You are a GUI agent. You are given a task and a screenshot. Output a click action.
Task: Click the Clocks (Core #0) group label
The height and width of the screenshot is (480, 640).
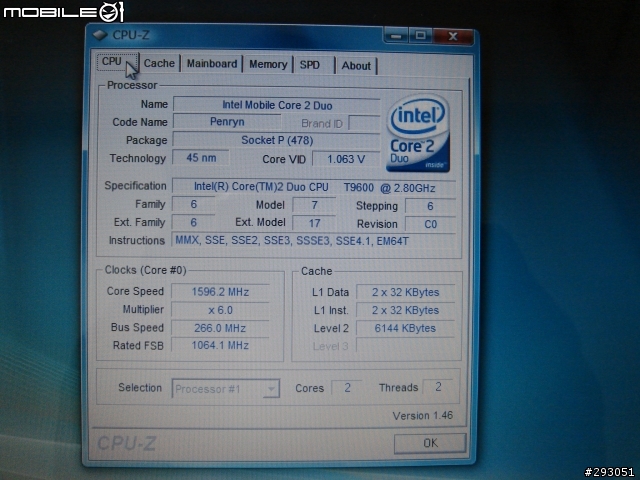(x=145, y=270)
